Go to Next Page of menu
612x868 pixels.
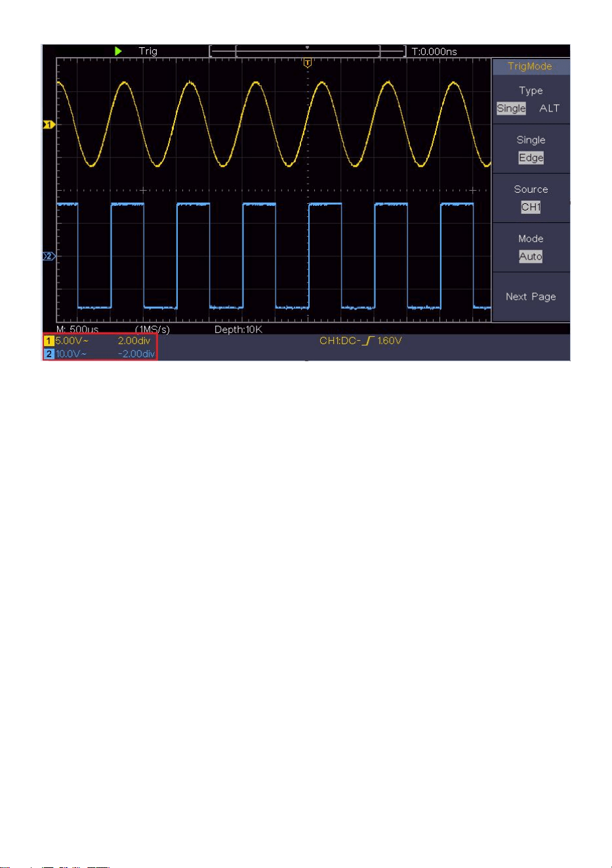point(531,297)
